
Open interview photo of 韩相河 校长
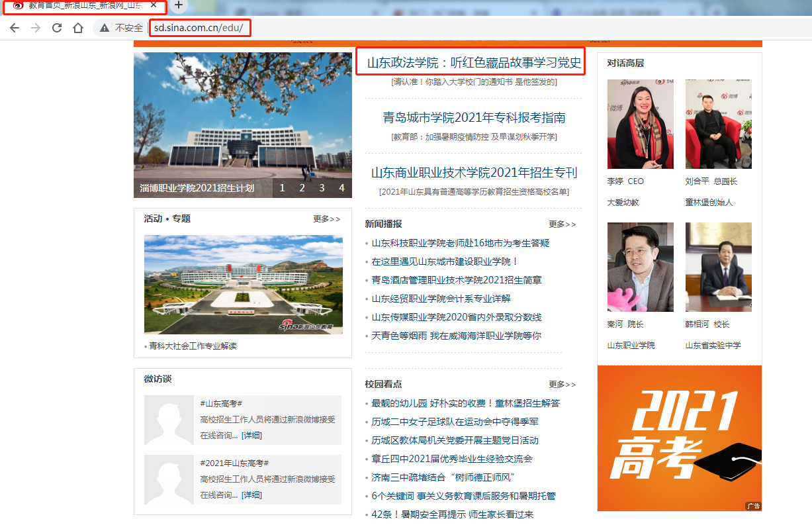click(719, 267)
